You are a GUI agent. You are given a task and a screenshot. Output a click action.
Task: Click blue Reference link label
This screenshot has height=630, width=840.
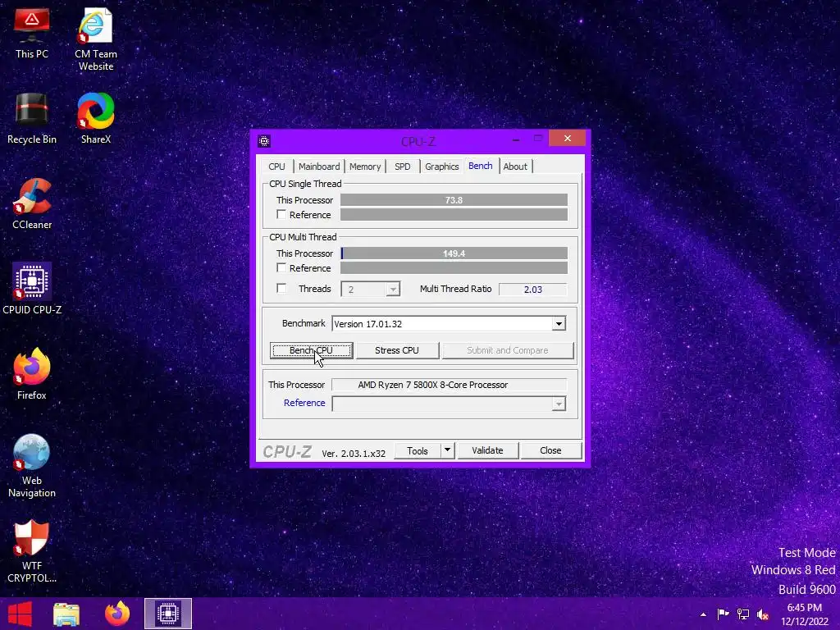coord(304,403)
